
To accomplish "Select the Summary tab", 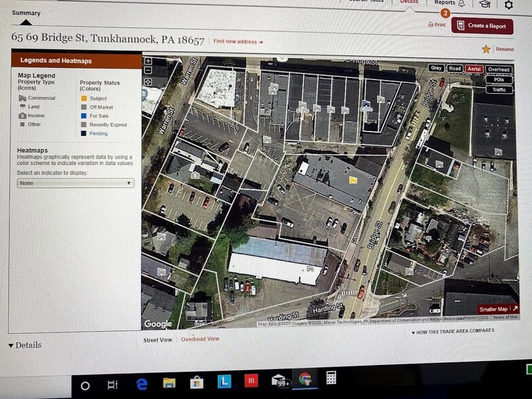I will [26, 13].
